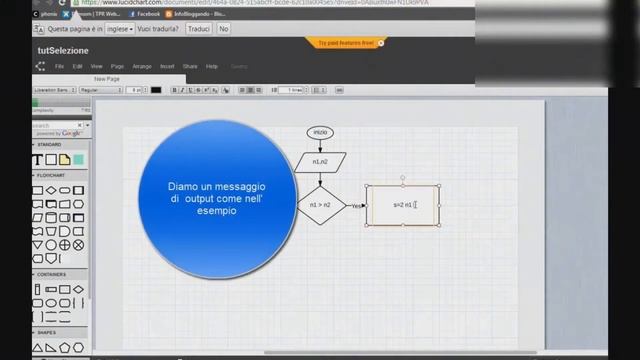Toggle bold text formatting

174,90
